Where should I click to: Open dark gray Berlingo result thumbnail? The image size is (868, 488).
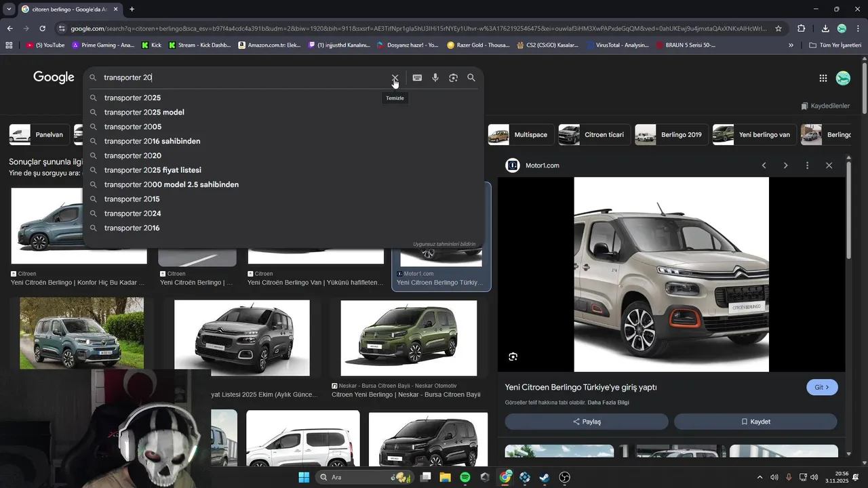(x=242, y=338)
